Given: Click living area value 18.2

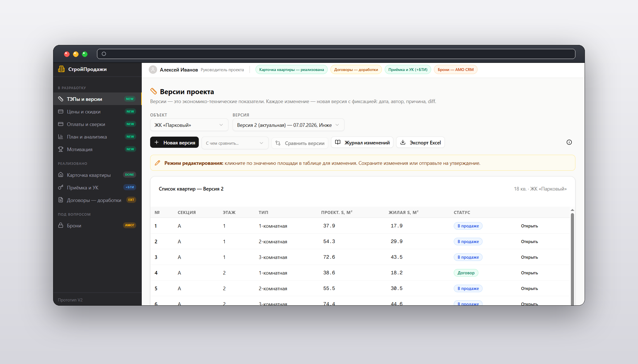Looking at the screenshot, I should click(396, 273).
